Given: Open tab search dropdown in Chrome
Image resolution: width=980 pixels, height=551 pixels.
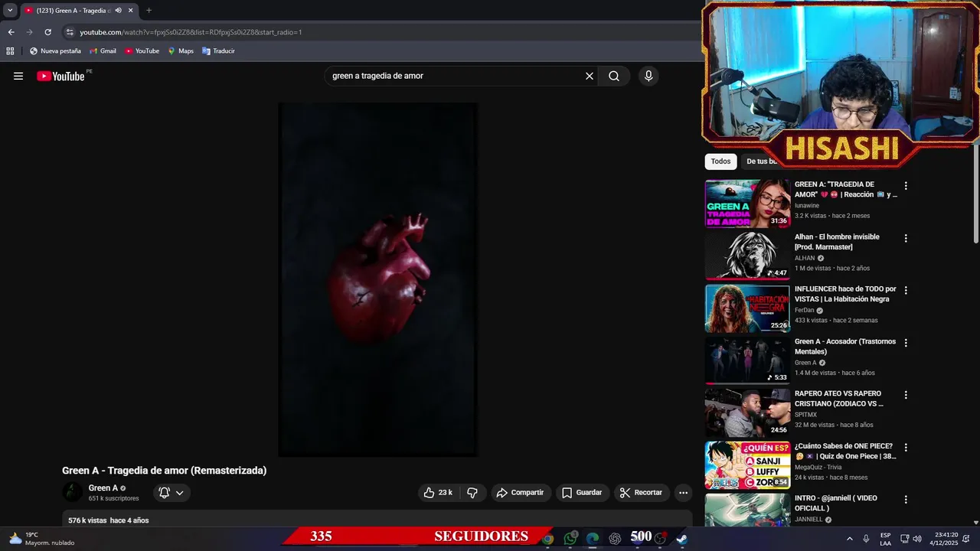Looking at the screenshot, I should (x=10, y=11).
